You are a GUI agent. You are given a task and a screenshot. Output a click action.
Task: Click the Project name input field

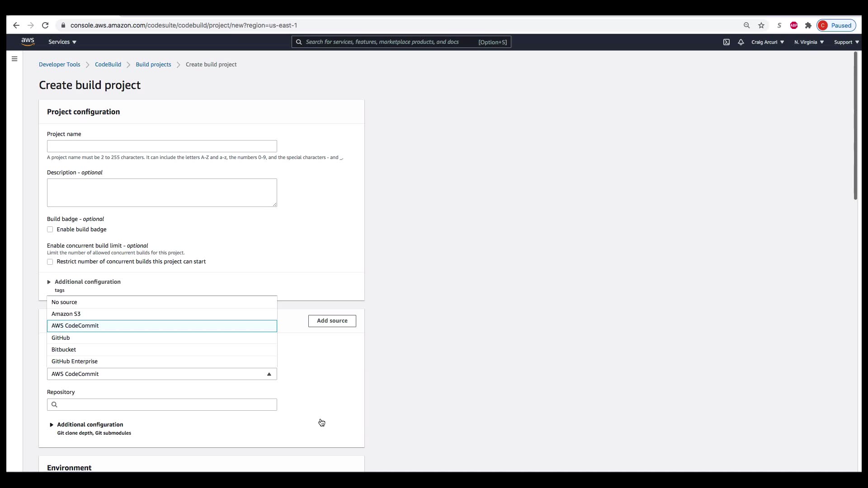click(162, 146)
